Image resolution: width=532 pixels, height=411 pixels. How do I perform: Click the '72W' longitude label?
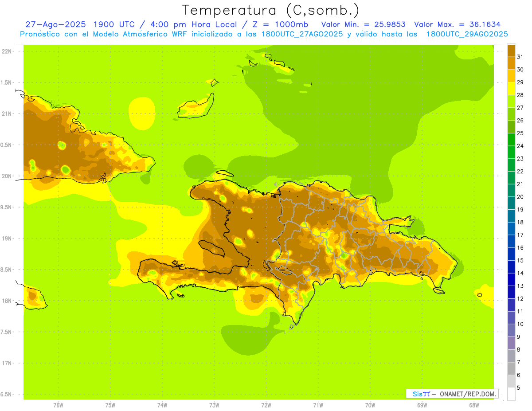(266, 405)
